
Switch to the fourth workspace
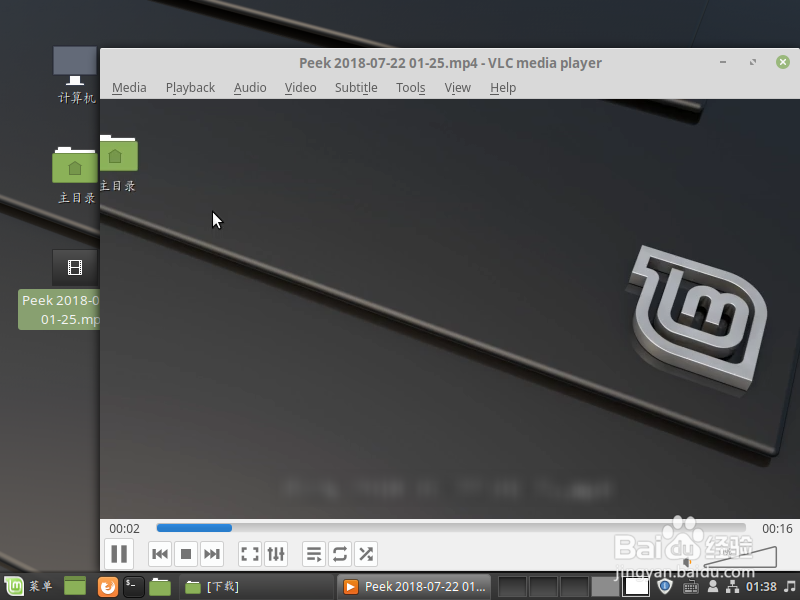point(606,587)
